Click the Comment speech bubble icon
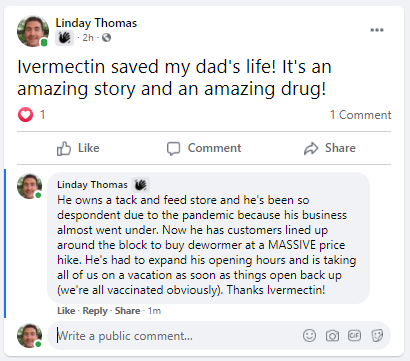 (173, 149)
